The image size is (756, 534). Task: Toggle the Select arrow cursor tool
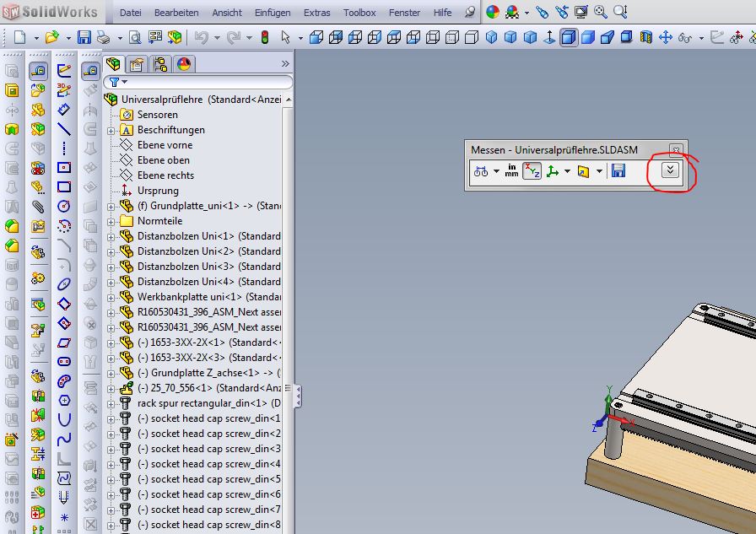click(x=286, y=36)
